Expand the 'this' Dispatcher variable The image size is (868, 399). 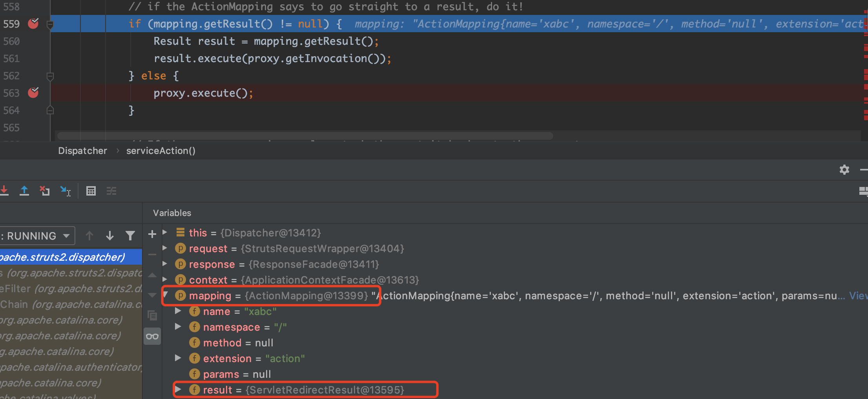tap(165, 232)
